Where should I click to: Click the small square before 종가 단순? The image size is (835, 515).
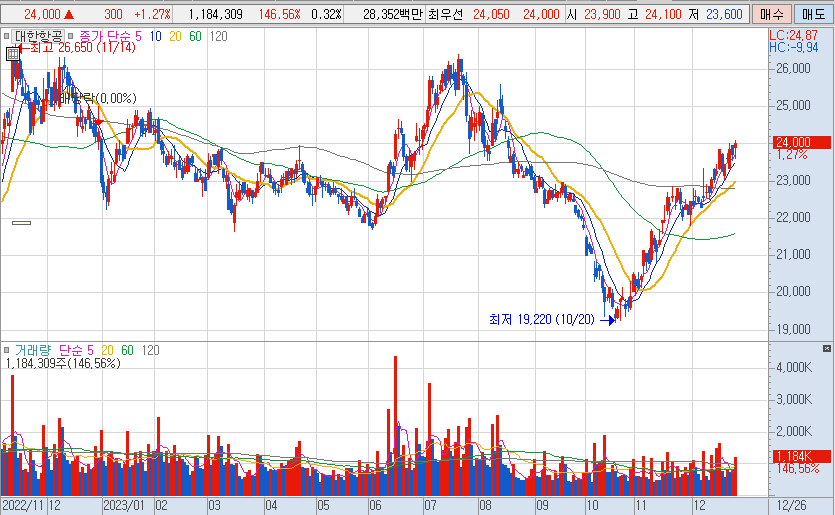coord(71,36)
